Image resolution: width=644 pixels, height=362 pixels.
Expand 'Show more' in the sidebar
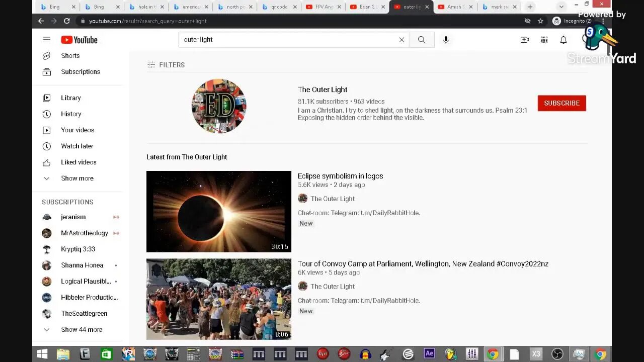pyautogui.click(x=77, y=178)
